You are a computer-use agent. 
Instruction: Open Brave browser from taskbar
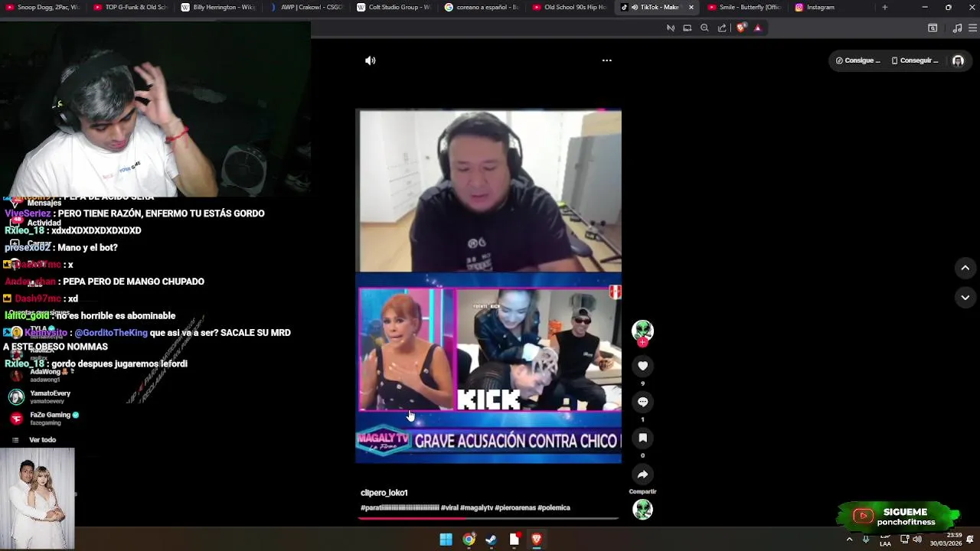537,540
